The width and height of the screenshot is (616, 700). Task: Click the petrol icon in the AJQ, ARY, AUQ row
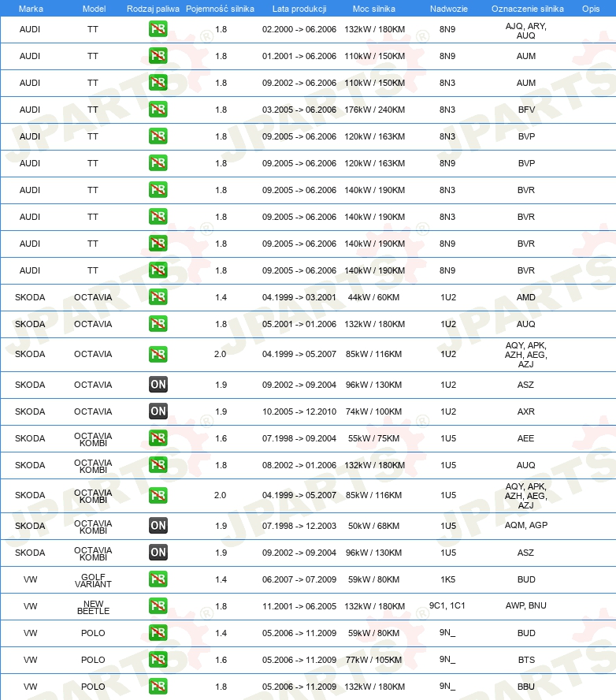[x=158, y=29]
